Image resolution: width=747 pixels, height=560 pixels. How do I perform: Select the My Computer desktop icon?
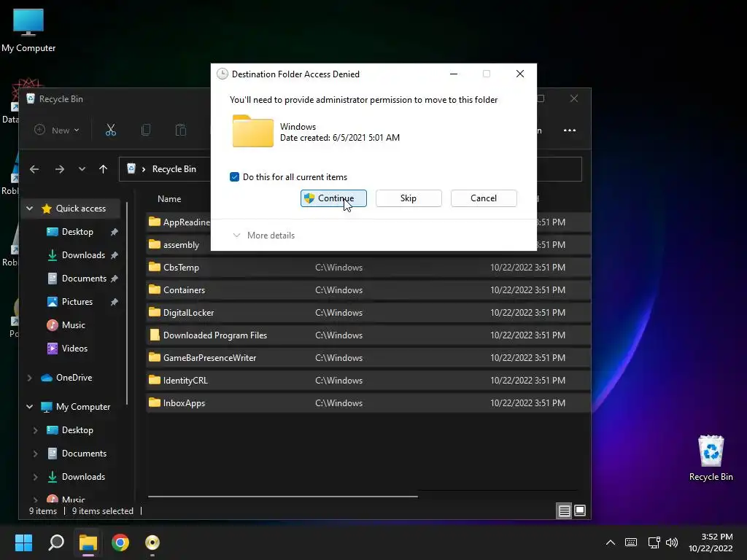tap(28, 31)
